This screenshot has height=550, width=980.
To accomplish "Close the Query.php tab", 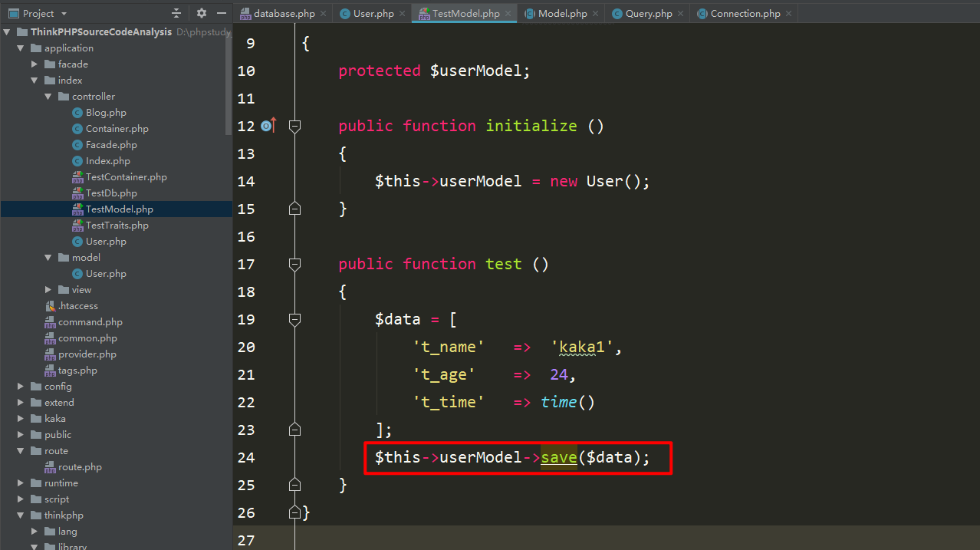I will tap(680, 14).
